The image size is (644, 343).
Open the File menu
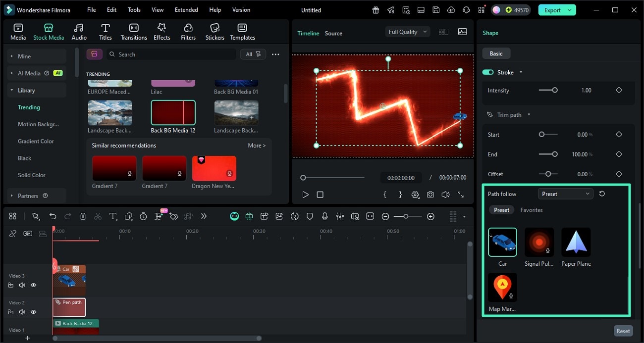click(x=92, y=10)
